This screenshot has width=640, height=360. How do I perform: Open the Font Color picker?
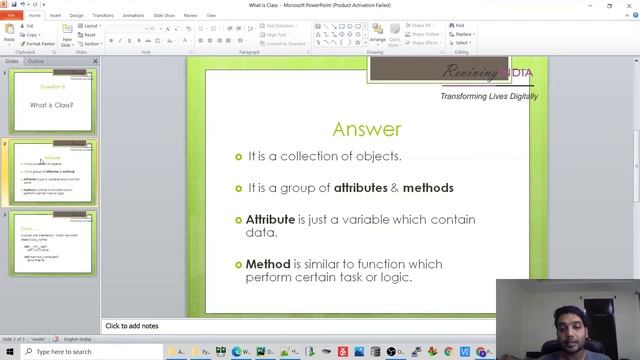coord(186,41)
